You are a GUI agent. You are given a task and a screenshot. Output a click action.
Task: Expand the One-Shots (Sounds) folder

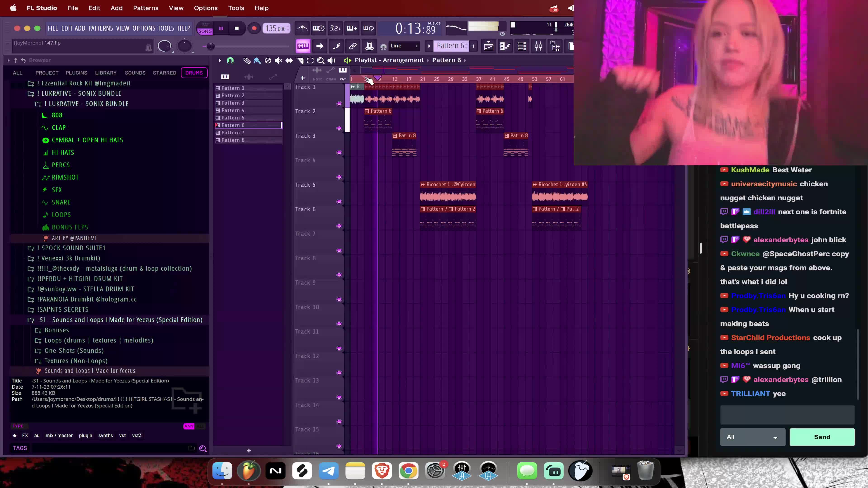74,351
